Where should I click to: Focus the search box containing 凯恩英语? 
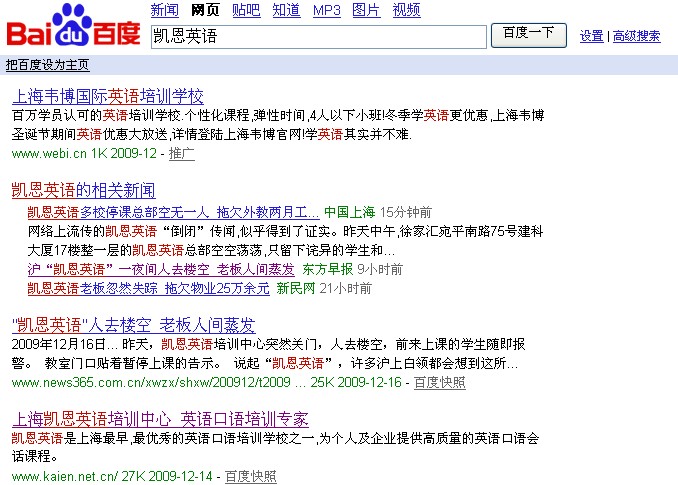[x=319, y=36]
